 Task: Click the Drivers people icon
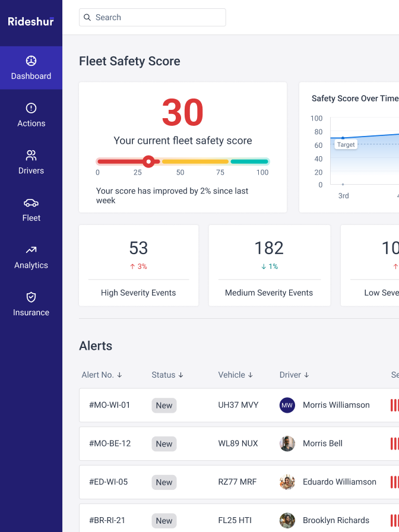31,156
